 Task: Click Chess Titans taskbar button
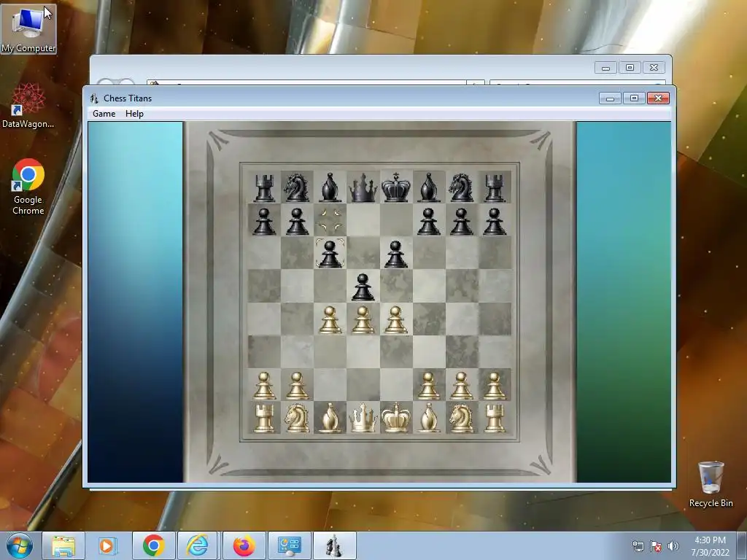pyautogui.click(x=334, y=545)
